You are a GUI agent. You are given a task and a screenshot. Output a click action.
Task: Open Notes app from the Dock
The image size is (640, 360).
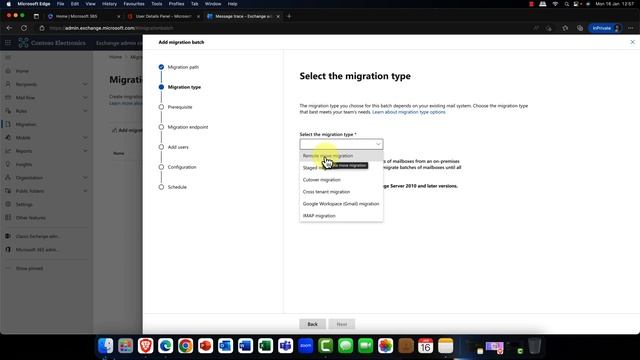[x=445, y=346]
